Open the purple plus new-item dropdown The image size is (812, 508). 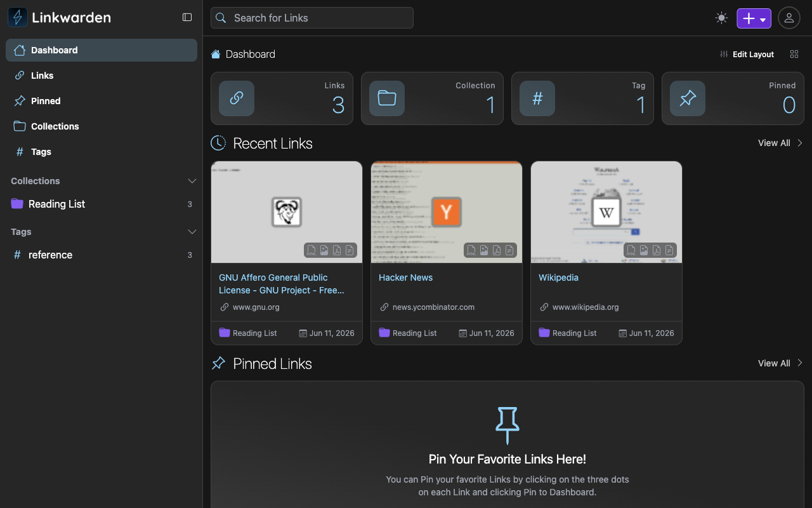754,18
